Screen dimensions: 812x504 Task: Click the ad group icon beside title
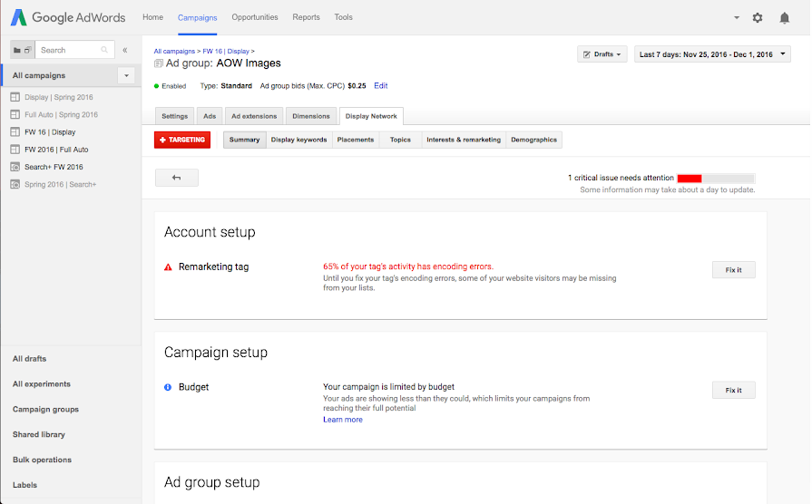[x=159, y=63]
